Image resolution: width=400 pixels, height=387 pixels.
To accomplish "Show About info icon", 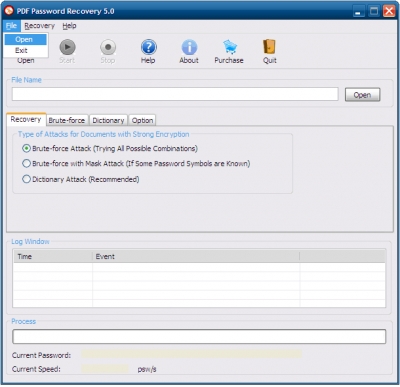I will pyautogui.click(x=189, y=47).
